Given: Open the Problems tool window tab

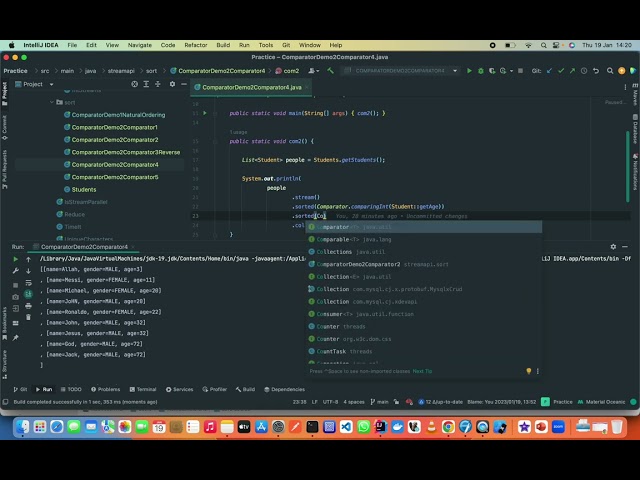Looking at the screenshot, I should point(105,389).
